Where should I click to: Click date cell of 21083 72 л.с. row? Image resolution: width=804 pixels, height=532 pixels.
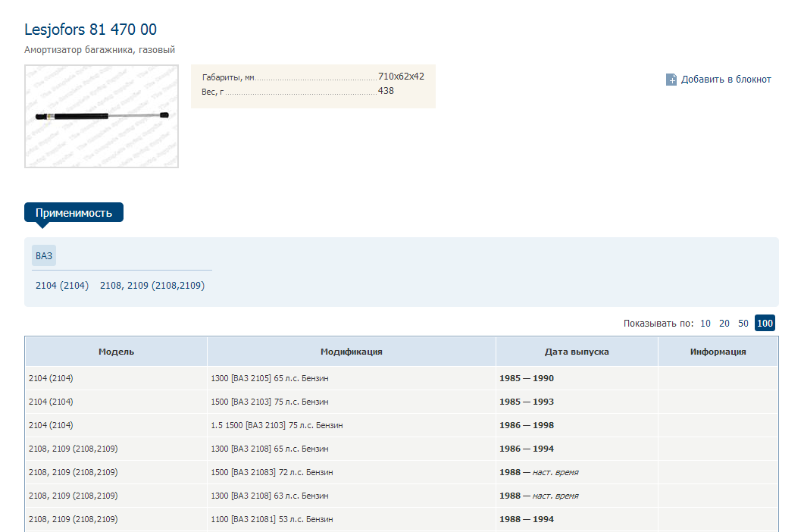(577, 472)
